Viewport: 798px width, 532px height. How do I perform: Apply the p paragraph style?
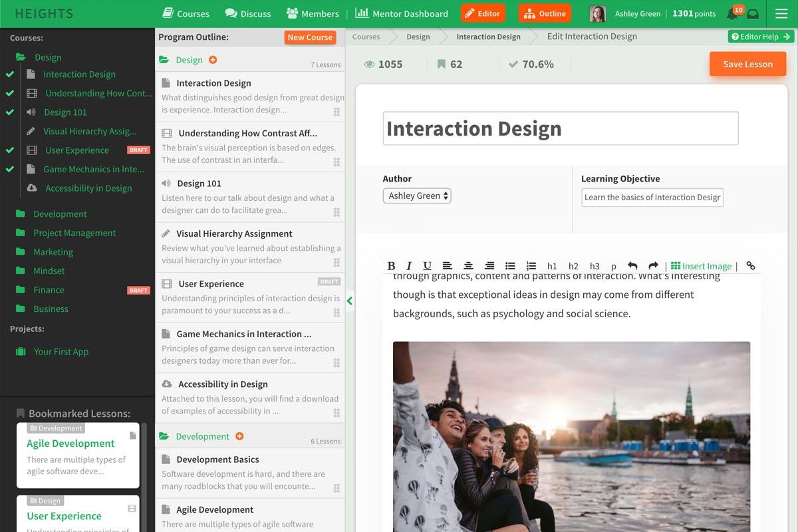614,267
